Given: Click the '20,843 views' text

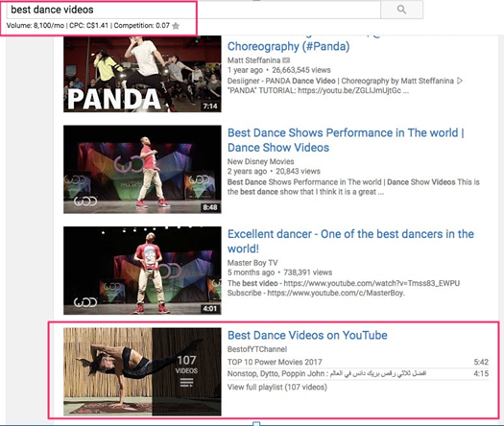Looking at the screenshot, I should (298, 171).
